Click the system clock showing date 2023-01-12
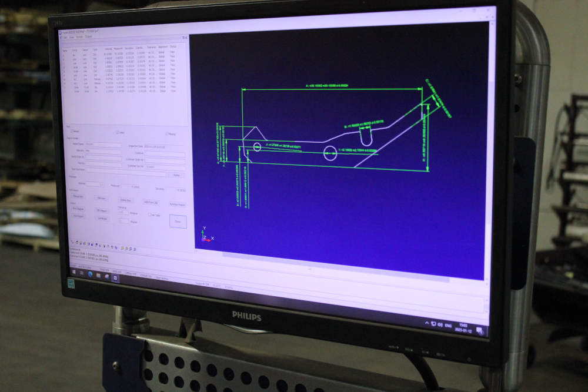The width and height of the screenshot is (588, 392). pos(463,329)
